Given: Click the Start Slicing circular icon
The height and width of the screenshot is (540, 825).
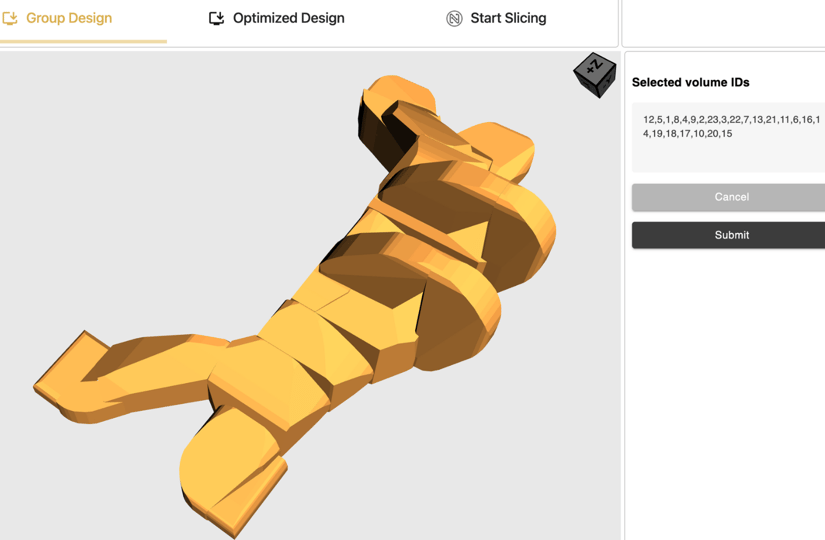Looking at the screenshot, I should (454, 18).
